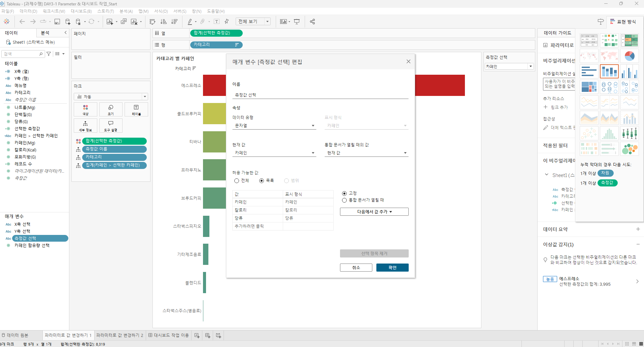Click the new worksheet icon in toolbar
Screen dimensions: 644x347
click(x=110, y=22)
